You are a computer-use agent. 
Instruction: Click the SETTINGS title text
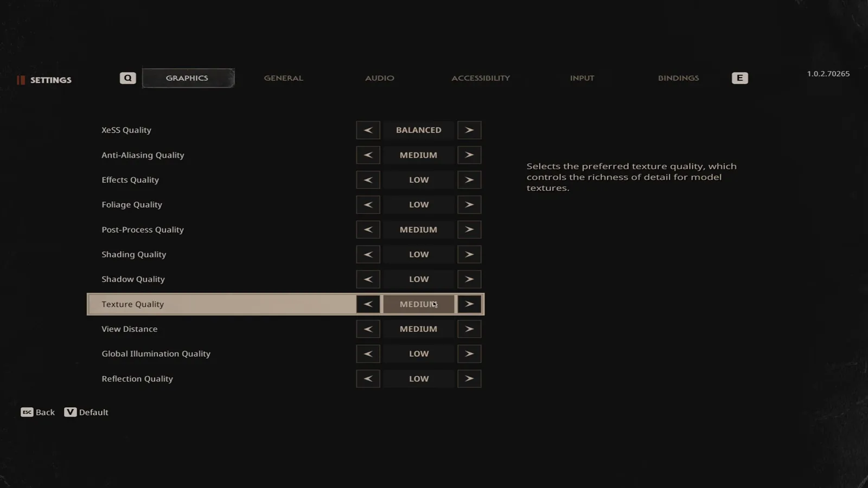[51, 80]
